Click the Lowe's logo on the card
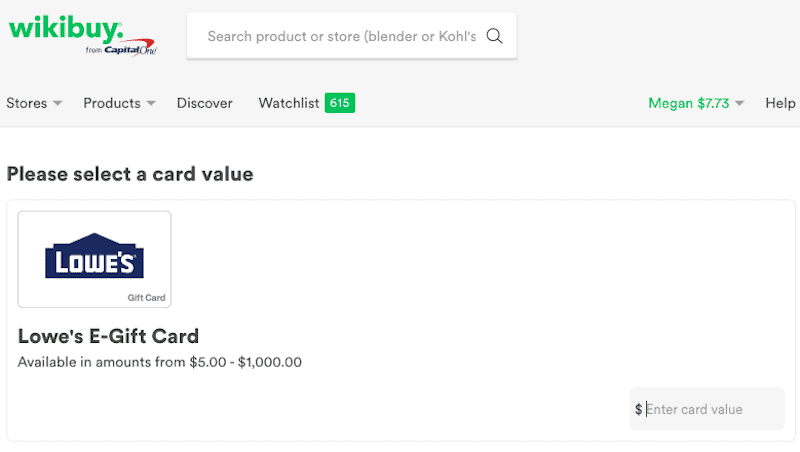This screenshot has height=452, width=800. [x=95, y=255]
